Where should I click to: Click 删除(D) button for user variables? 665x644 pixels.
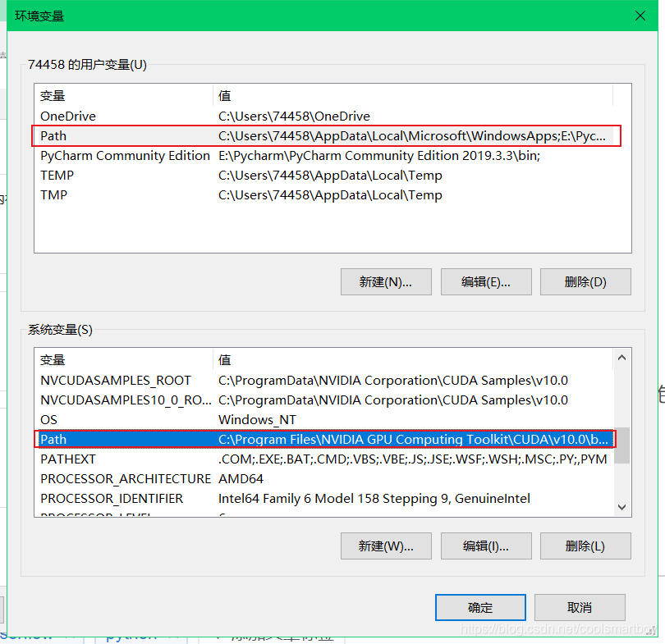pos(585,281)
